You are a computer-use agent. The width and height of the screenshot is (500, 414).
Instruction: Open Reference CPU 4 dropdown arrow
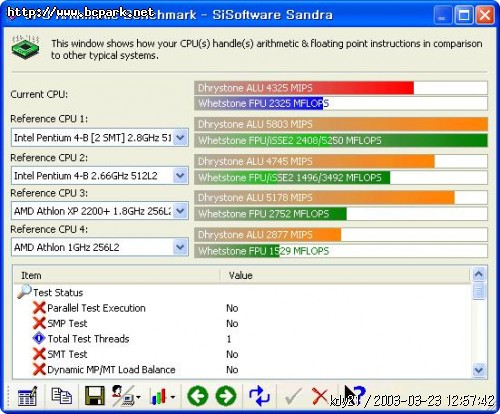tap(180, 247)
